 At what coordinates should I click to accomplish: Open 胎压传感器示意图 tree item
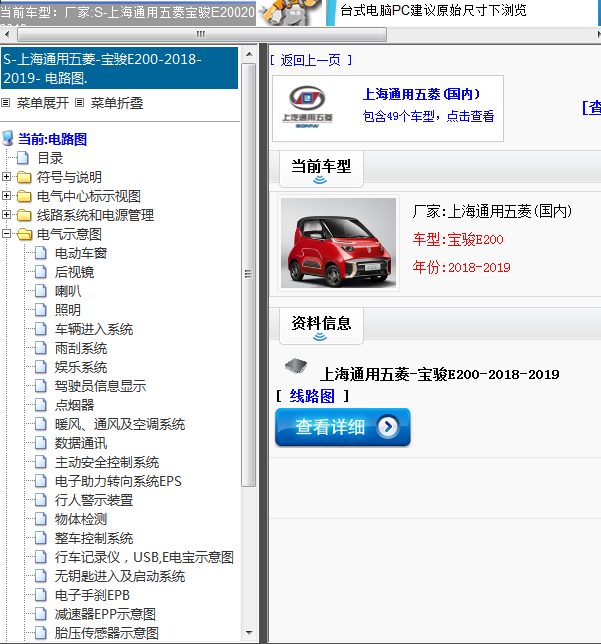[107, 633]
